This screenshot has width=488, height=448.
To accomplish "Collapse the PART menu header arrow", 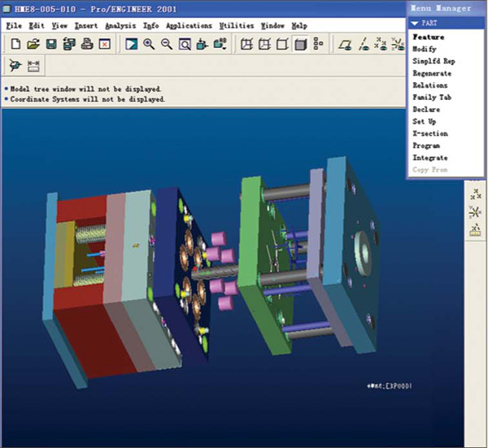I will [414, 24].
